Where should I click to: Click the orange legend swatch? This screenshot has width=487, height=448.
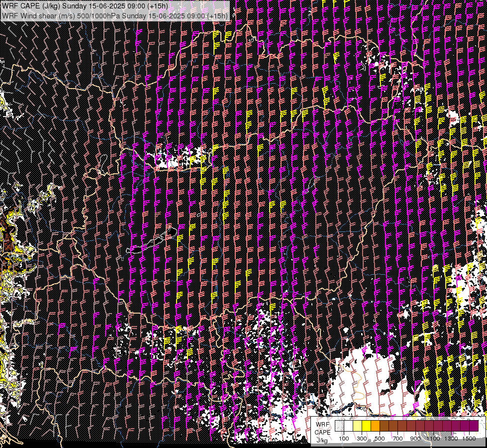click(375, 426)
